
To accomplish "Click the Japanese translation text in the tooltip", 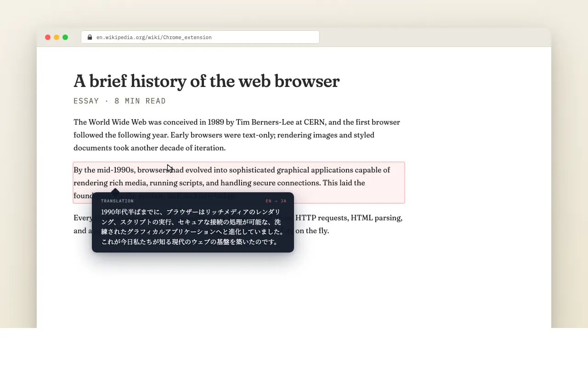I will (193, 227).
